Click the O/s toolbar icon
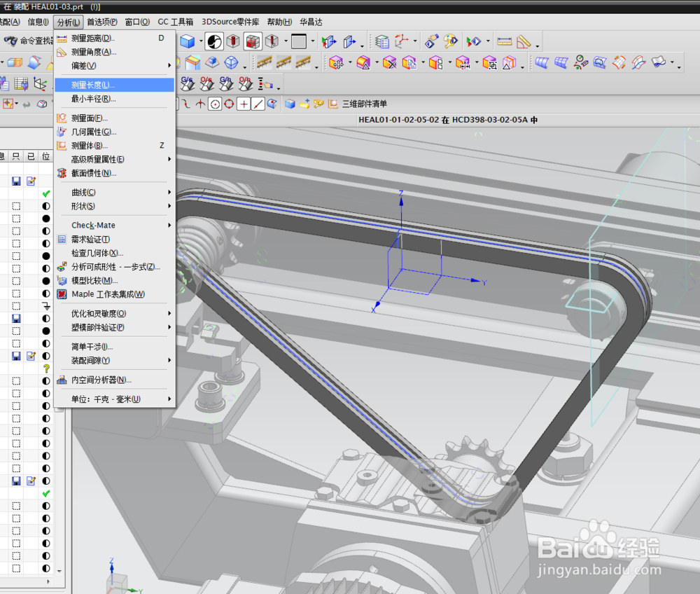This screenshot has height=594, width=700. point(206,83)
